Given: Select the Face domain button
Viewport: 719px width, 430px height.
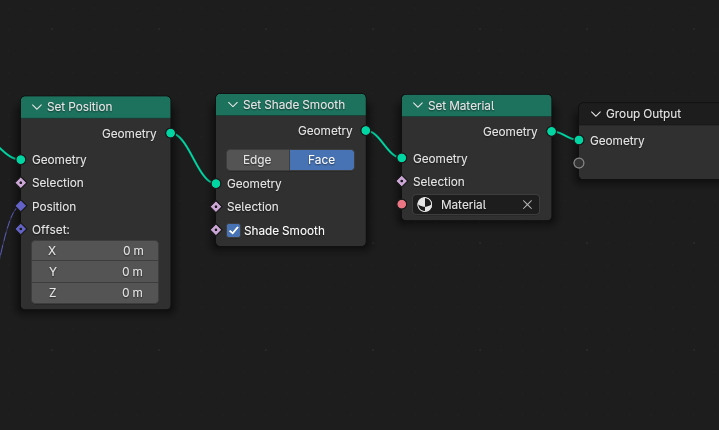Looking at the screenshot, I should (321, 160).
